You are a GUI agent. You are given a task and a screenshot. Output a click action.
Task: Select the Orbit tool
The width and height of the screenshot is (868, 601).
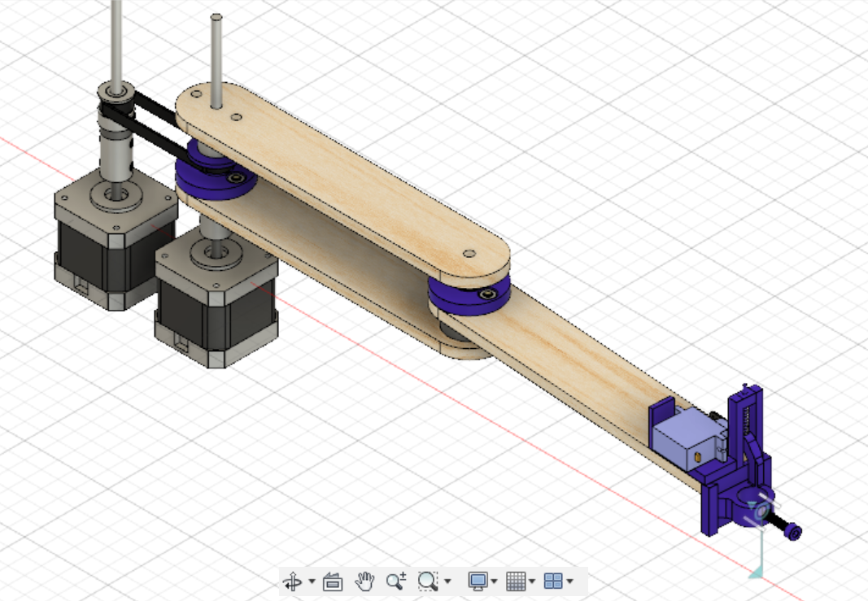coord(293,581)
